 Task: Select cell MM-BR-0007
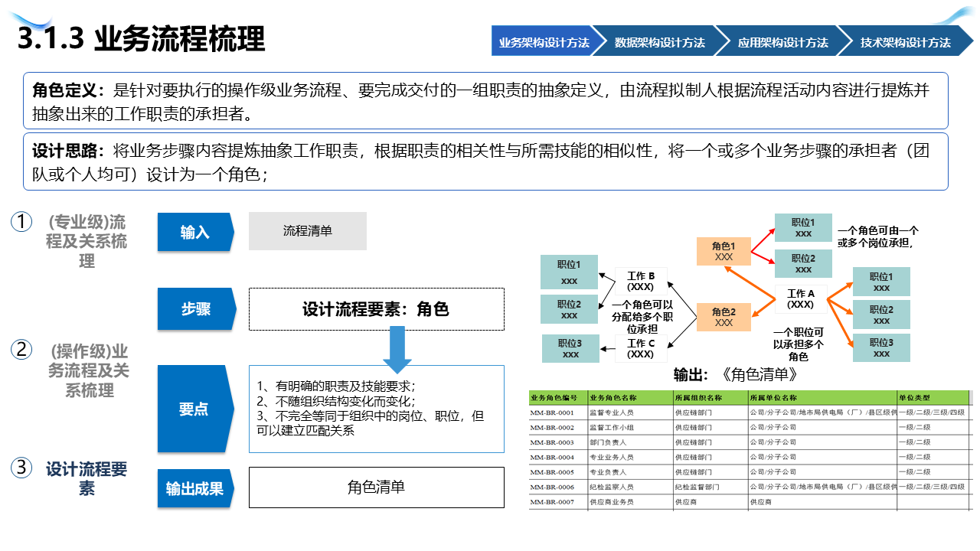tap(557, 502)
